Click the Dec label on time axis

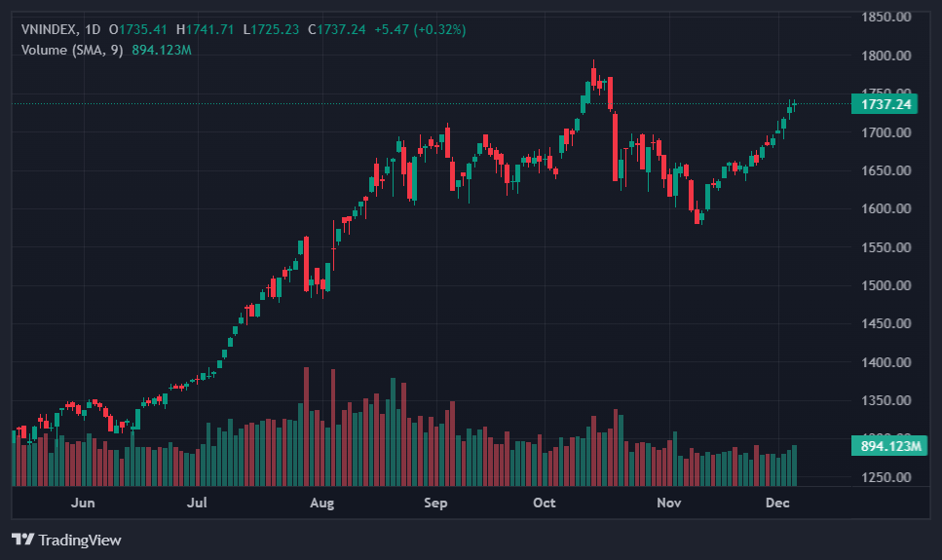(776, 504)
